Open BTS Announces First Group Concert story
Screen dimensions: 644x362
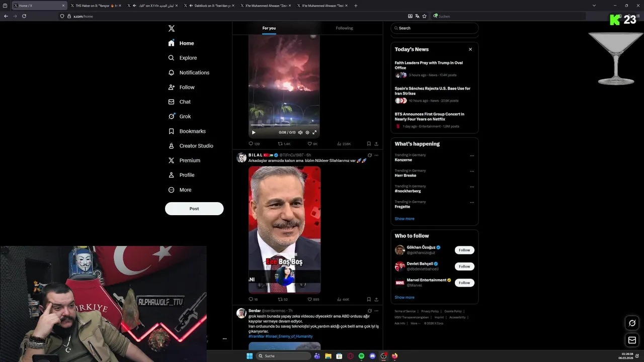pos(430,117)
